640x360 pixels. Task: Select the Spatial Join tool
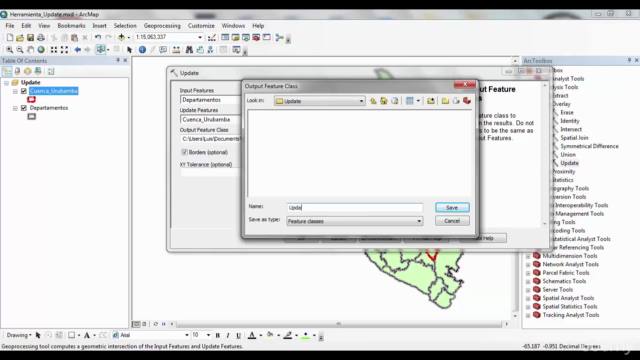[574, 138]
